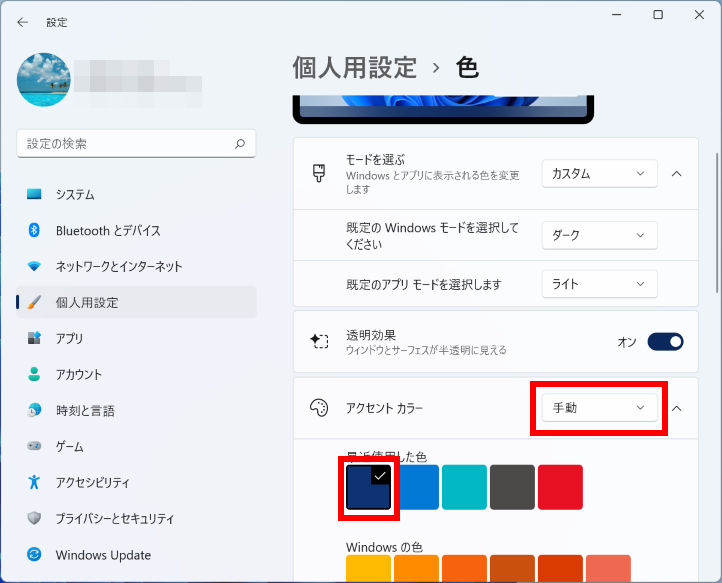Viewport: 722px width, 583px height.
Task: Click the user profile avatar picture
Action: [x=44, y=80]
